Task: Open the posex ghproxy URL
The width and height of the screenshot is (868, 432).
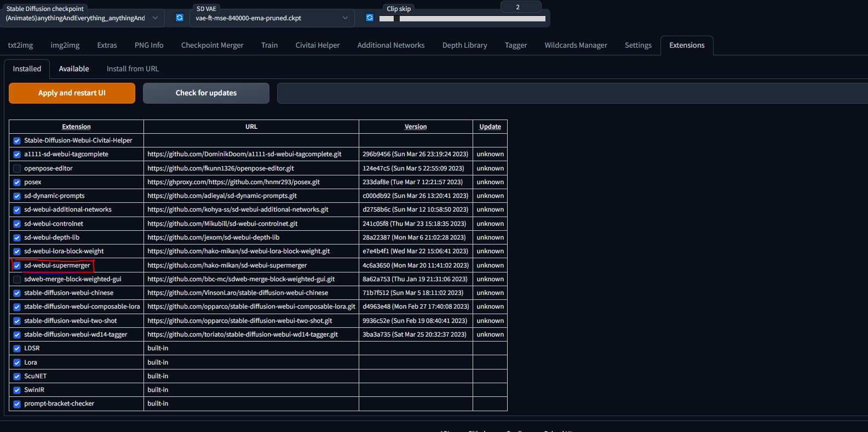Action: tap(233, 183)
